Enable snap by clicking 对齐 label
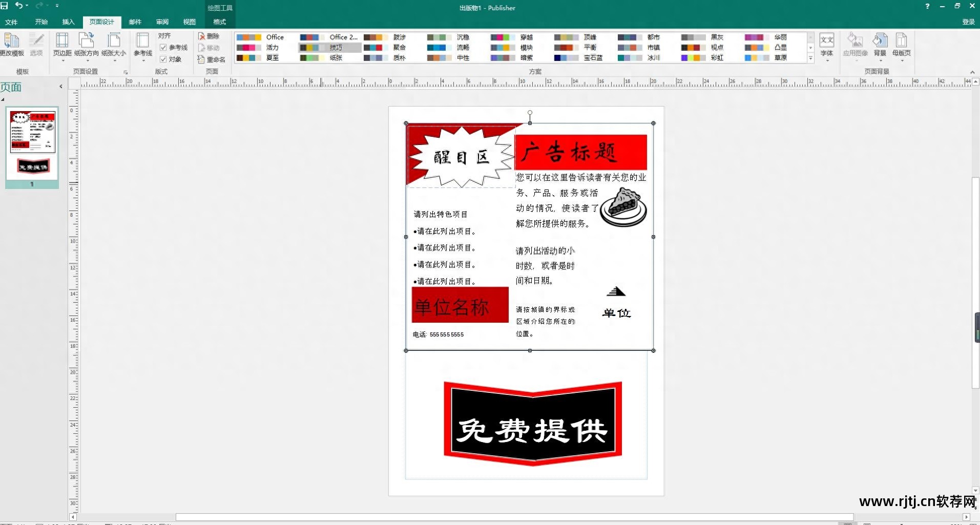The width and height of the screenshot is (980, 525). click(164, 36)
